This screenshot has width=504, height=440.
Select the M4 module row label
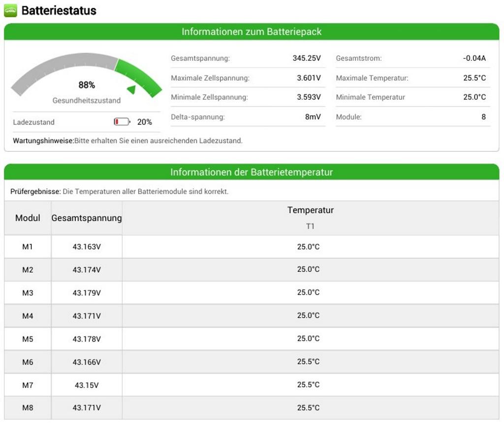[x=28, y=316]
